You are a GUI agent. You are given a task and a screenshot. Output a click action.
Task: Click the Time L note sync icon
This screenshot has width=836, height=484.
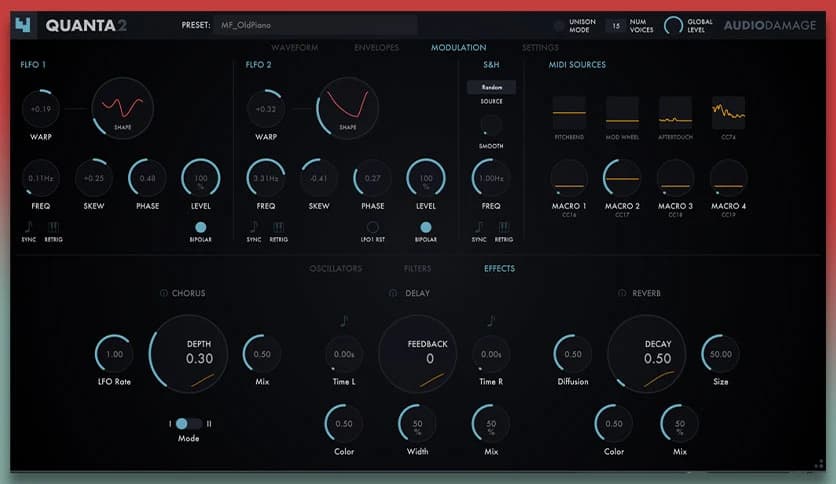pyautogui.click(x=344, y=320)
